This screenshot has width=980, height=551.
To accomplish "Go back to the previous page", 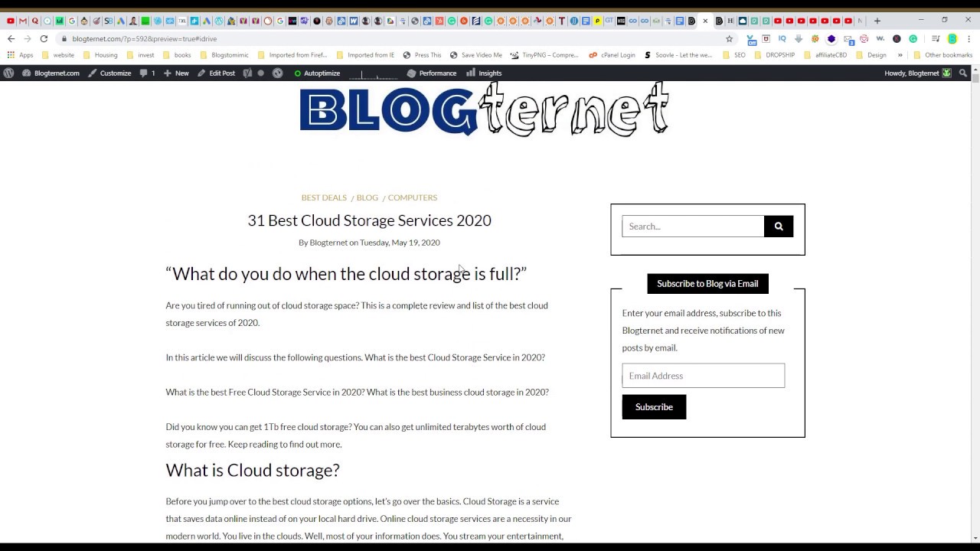I will [x=11, y=38].
